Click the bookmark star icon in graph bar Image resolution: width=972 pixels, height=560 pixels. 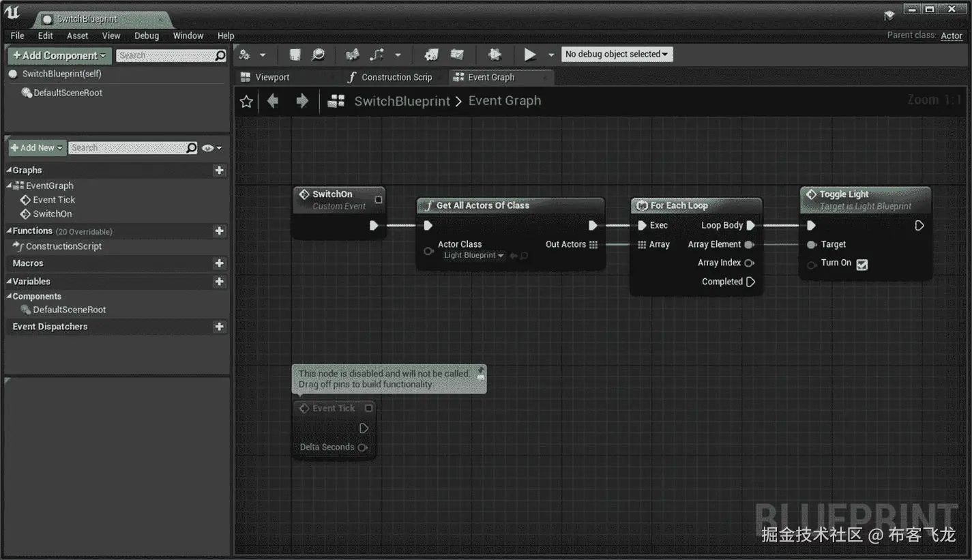point(246,102)
